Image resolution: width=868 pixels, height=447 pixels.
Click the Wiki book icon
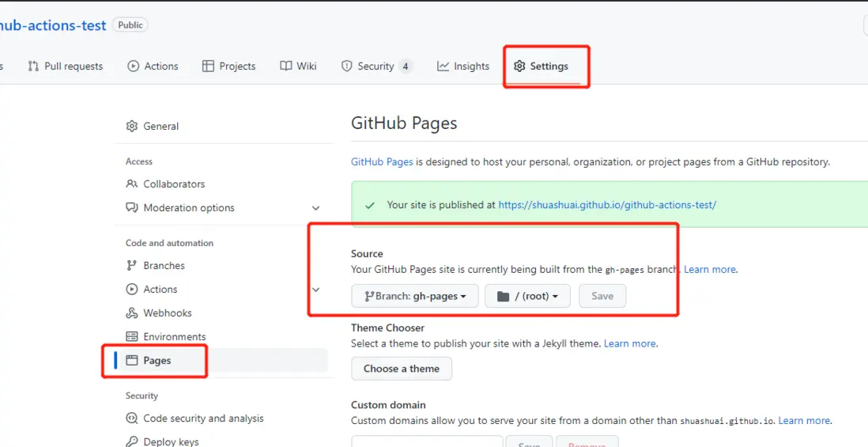(286, 66)
